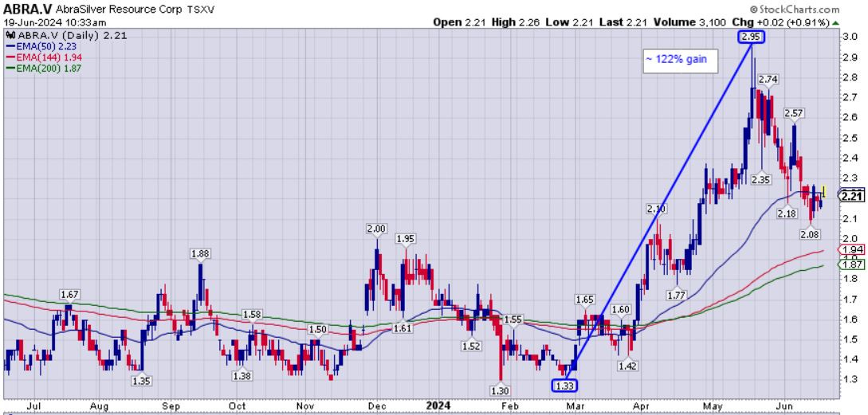Click the 1.52 low price label

(471, 345)
